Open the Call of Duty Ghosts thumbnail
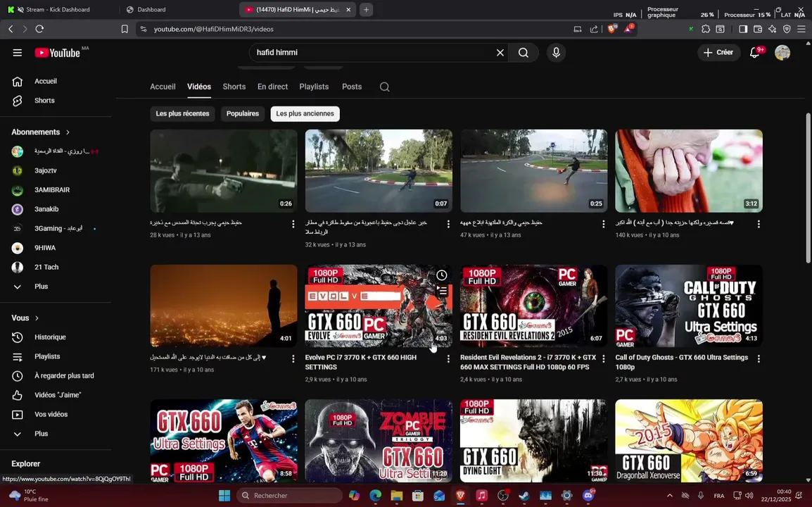This screenshot has width=812, height=507. (x=689, y=306)
